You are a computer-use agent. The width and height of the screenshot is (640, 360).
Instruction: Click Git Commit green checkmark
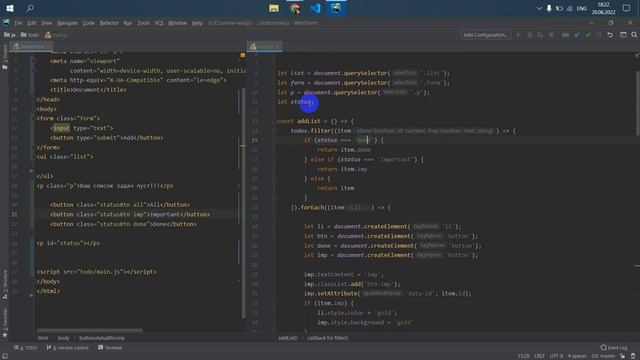click(588, 35)
